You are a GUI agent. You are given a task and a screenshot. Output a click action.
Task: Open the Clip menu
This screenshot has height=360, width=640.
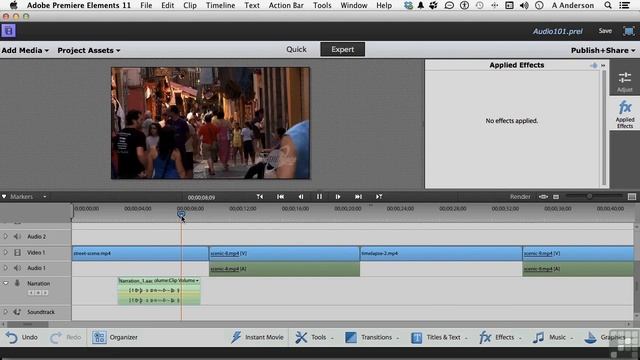(190, 5)
